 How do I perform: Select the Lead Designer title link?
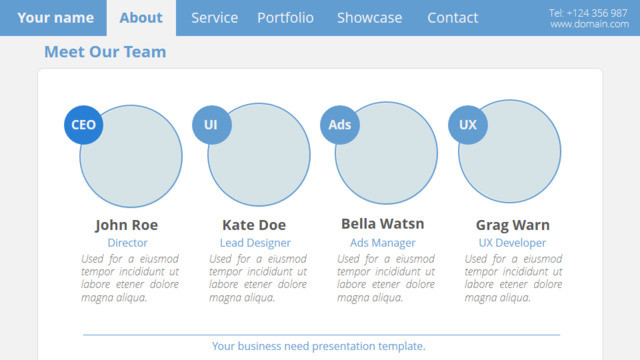[255, 243]
